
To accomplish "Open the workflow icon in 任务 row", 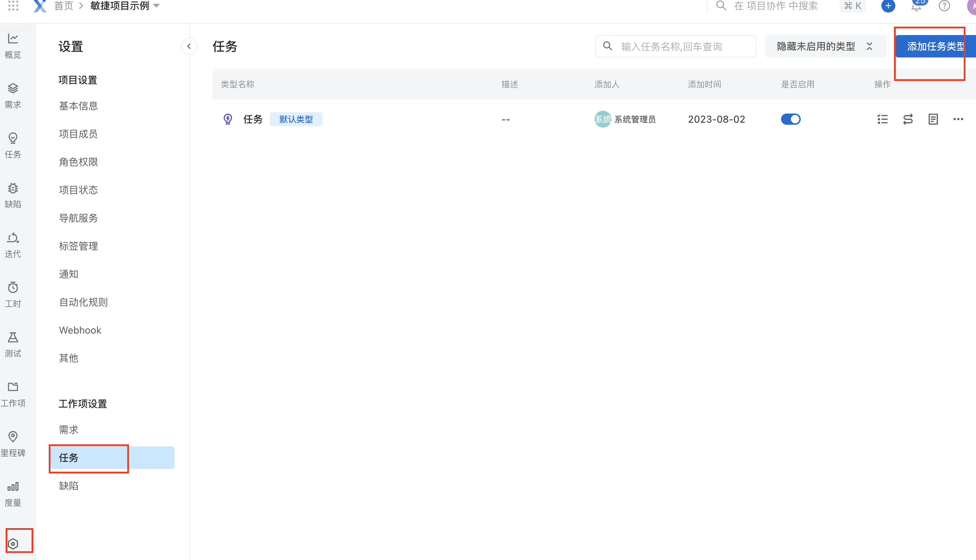I will pyautogui.click(x=908, y=119).
